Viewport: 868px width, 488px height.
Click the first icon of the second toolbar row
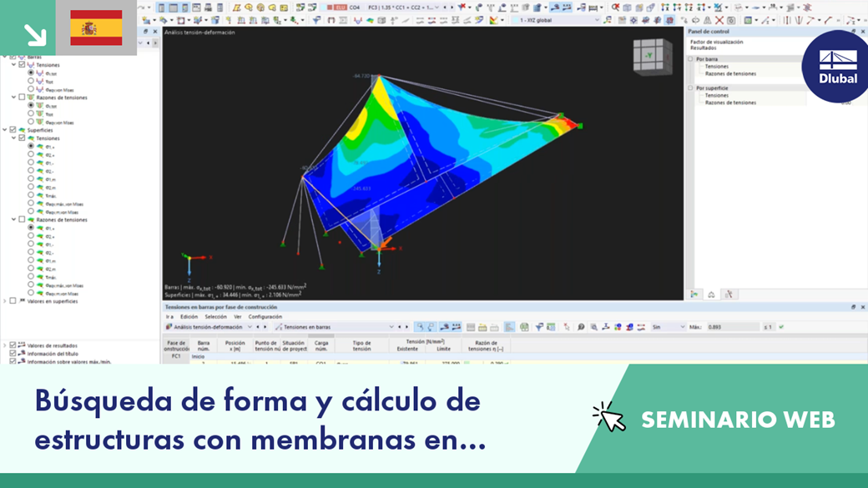pyautogui.click(x=145, y=21)
